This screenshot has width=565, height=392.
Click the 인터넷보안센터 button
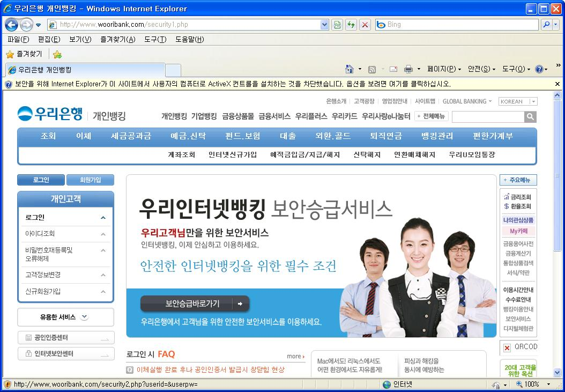[x=66, y=354]
